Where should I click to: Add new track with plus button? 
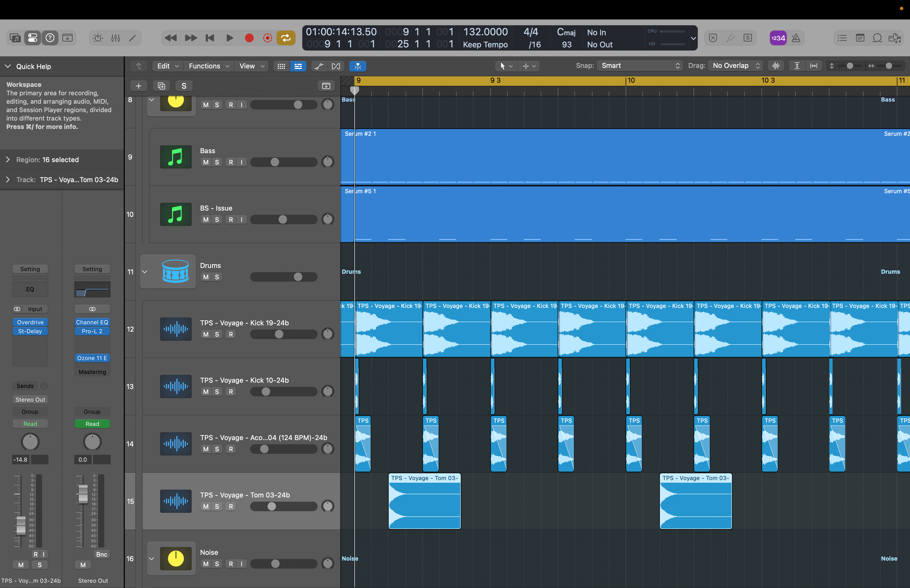139,86
